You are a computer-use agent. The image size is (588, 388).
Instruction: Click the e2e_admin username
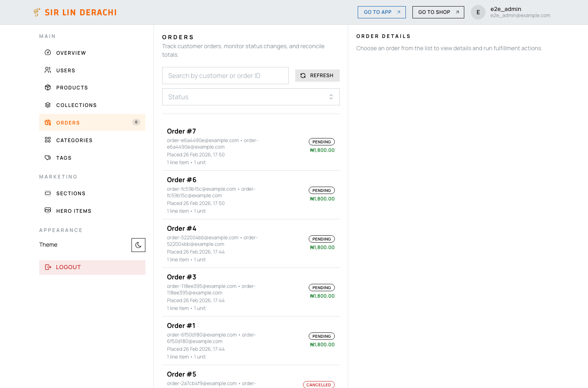pos(506,9)
